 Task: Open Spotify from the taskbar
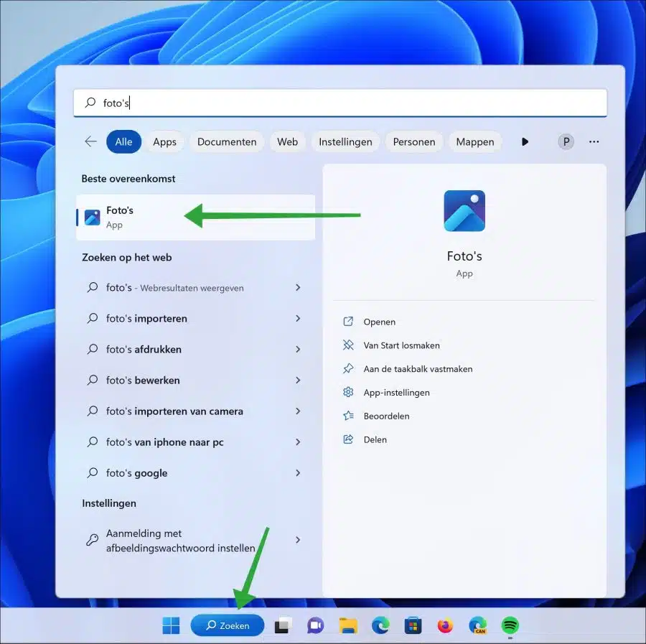click(510, 625)
